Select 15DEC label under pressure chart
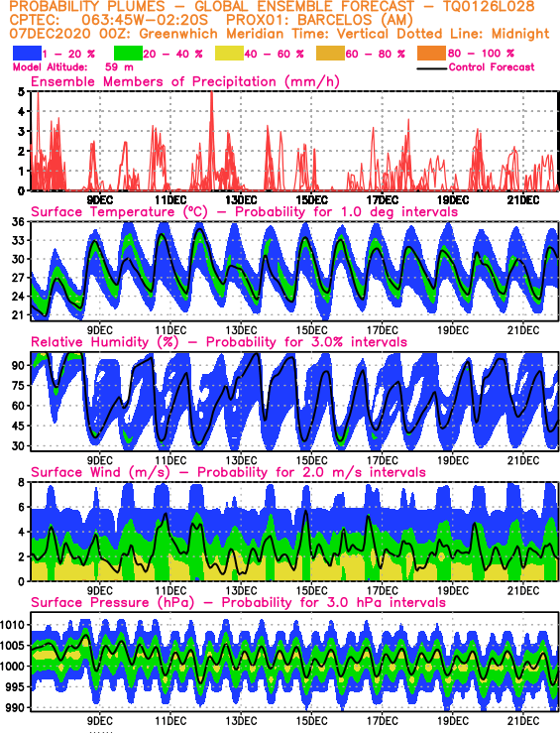 click(x=311, y=721)
